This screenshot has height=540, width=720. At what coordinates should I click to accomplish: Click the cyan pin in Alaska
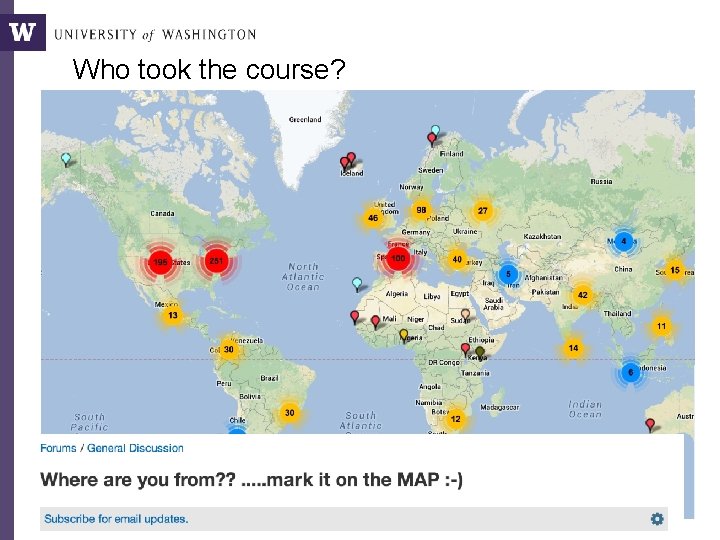(x=66, y=159)
